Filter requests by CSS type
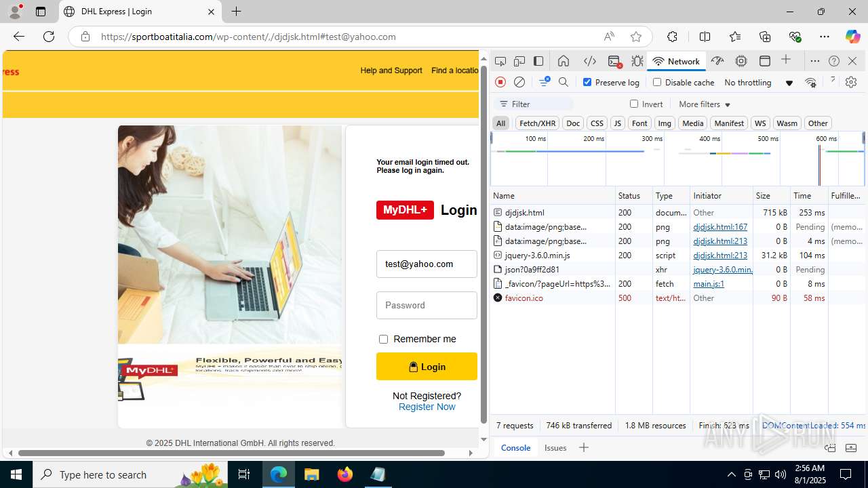Screen dimensions: 868x488 [597, 123]
